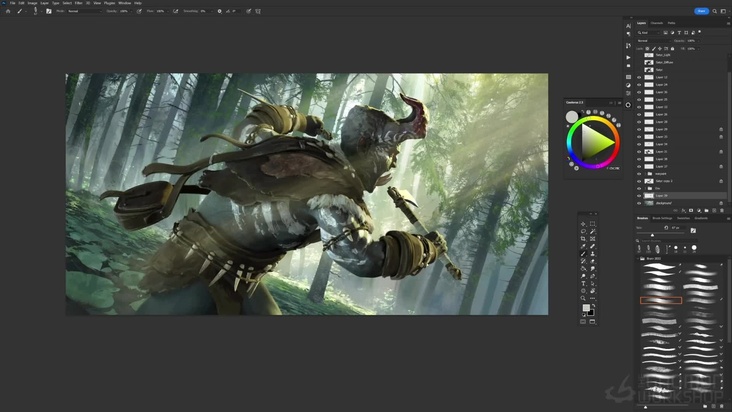
Task: Select the Crop tool
Action: pos(583,239)
